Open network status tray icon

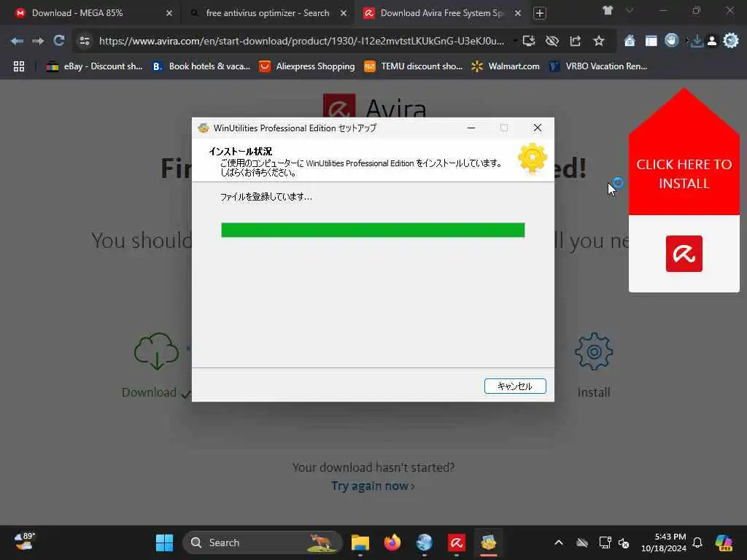(605, 542)
